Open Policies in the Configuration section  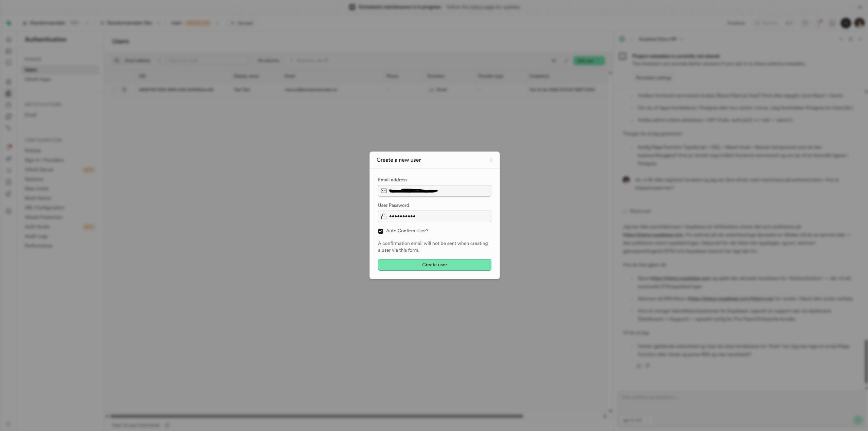[33, 150]
